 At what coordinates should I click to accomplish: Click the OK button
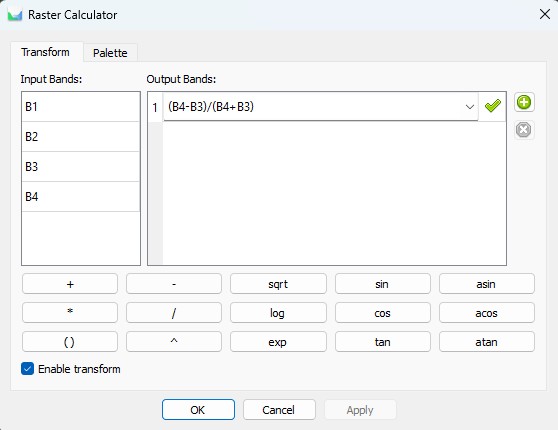point(198,410)
